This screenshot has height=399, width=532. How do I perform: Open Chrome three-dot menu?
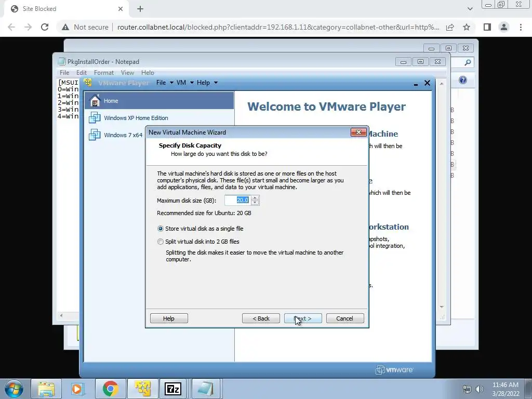(521, 27)
